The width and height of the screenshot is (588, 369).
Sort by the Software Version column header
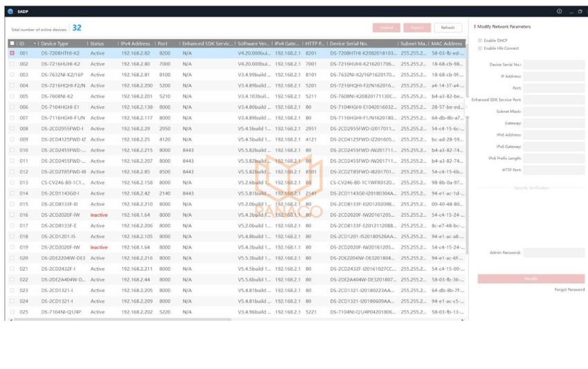point(253,44)
